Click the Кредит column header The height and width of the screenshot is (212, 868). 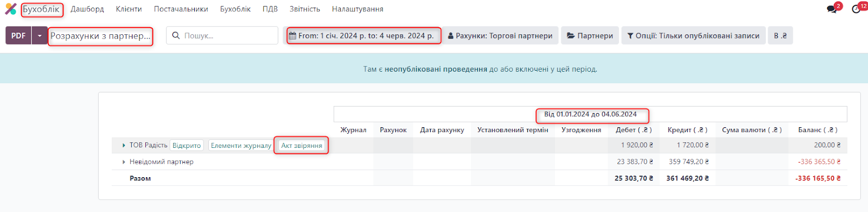pyautogui.click(x=687, y=130)
